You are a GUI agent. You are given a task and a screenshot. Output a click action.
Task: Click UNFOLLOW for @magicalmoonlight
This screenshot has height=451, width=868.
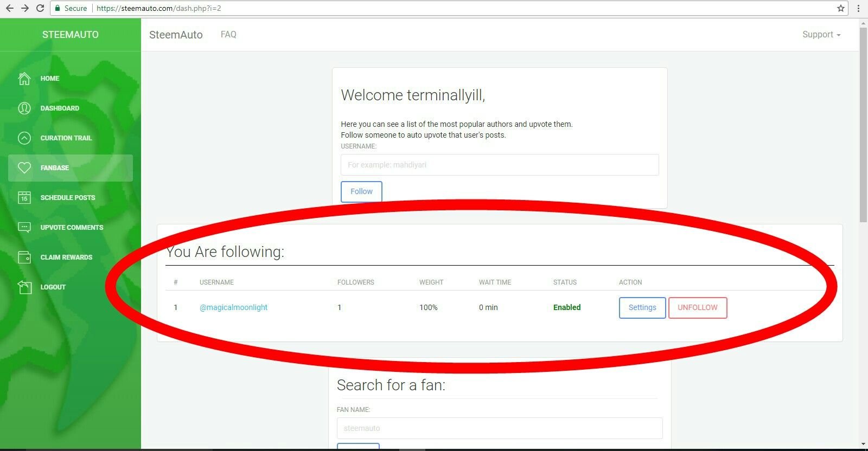pyautogui.click(x=698, y=307)
